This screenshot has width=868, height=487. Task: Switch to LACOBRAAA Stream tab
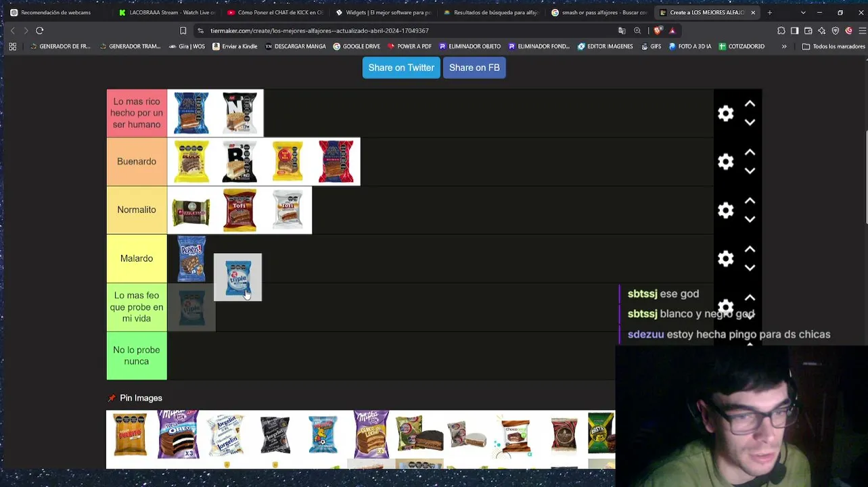tap(166, 12)
